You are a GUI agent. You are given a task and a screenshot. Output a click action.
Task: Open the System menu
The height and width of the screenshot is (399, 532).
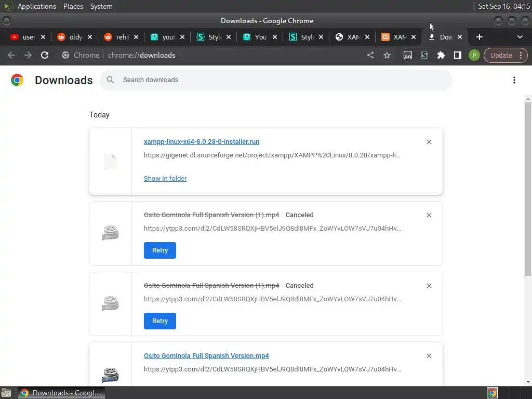point(101,6)
